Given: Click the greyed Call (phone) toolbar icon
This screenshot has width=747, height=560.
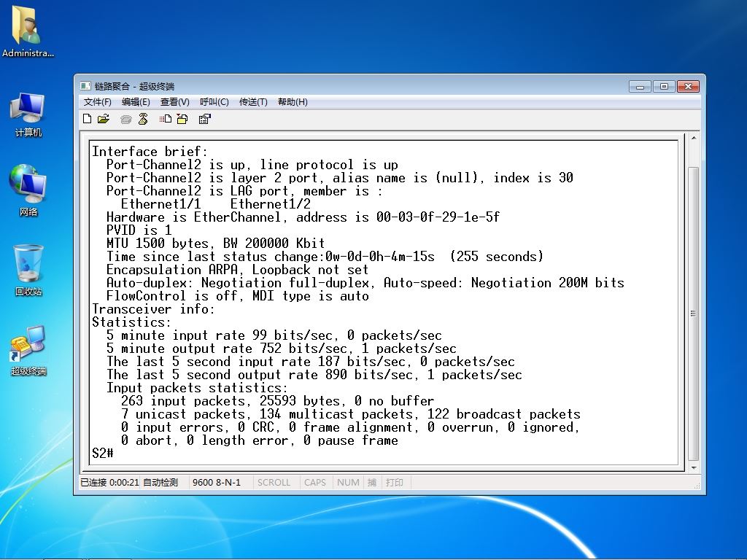Looking at the screenshot, I should click(x=125, y=119).
